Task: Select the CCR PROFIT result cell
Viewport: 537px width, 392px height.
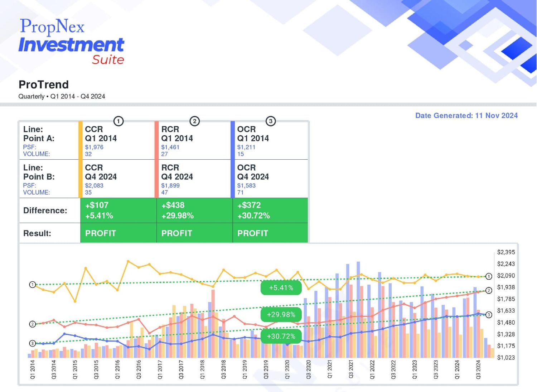Action: 118,233
